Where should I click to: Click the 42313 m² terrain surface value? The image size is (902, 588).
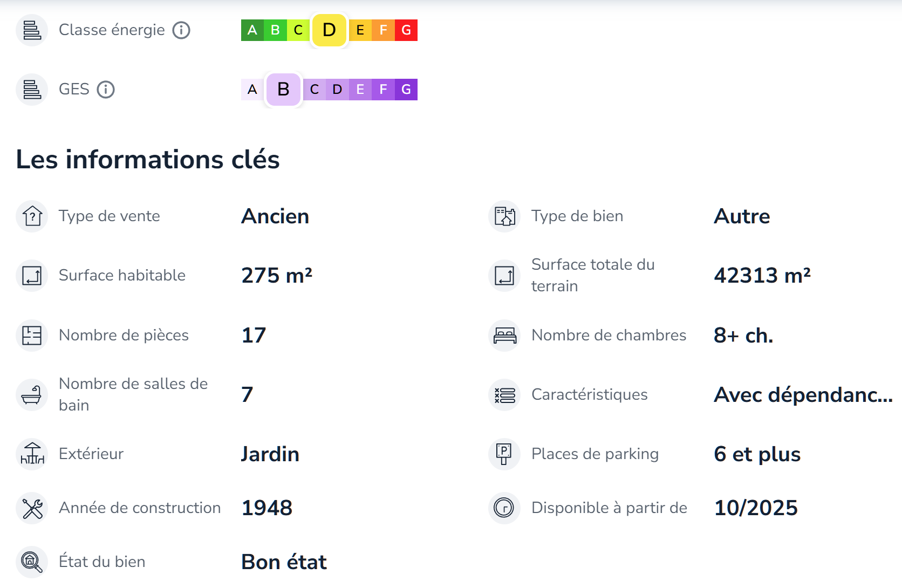pyautogui.click(x=762, y=276)
